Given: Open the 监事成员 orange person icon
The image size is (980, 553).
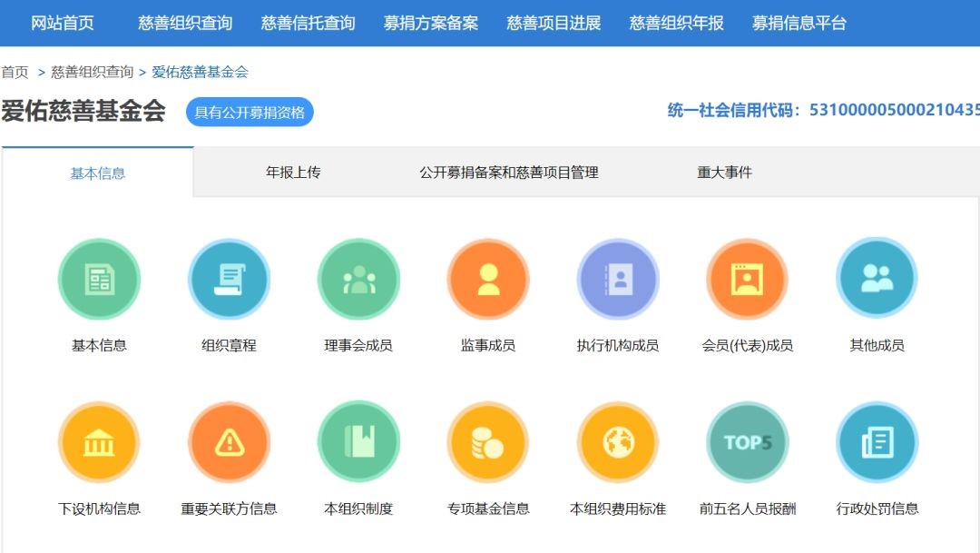Looking at the screenshot, I should point(488,279).
